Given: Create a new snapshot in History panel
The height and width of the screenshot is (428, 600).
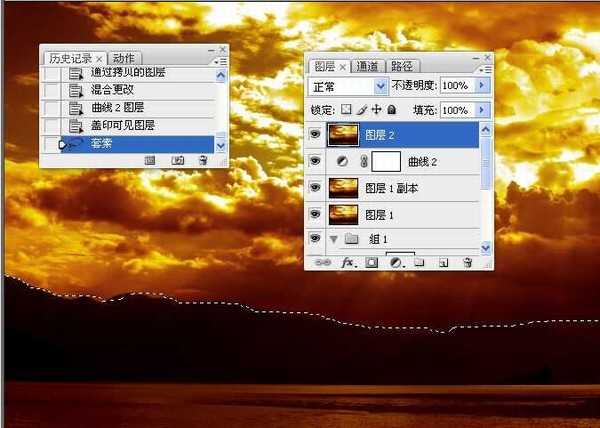Looking at the screenshot, I should pos(177,160).
